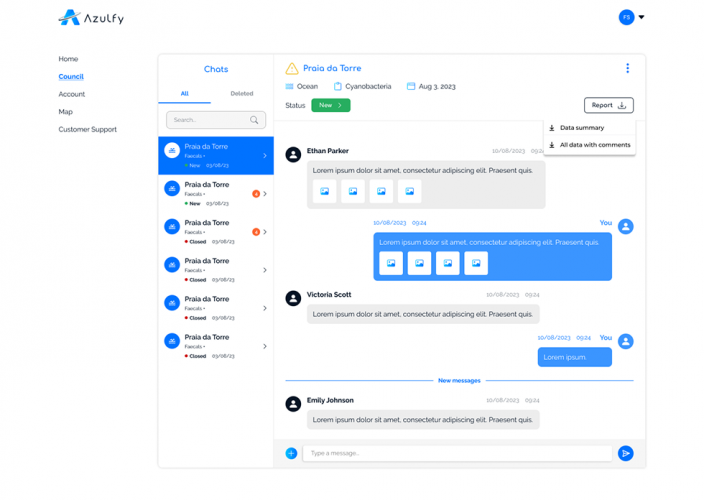The height and width of the screenshot is (500, 704).
Task: Click Victoria Scott's message text
Action: click(423, 314)
